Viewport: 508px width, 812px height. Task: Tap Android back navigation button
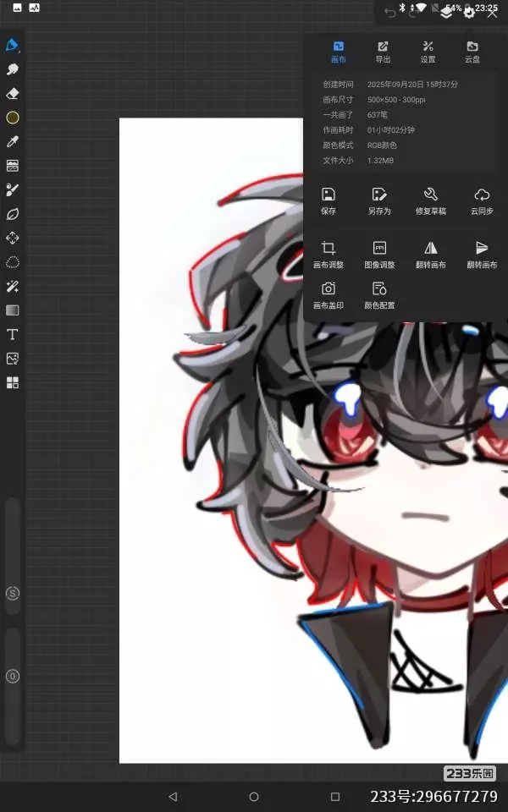click(x=173, y=797)
